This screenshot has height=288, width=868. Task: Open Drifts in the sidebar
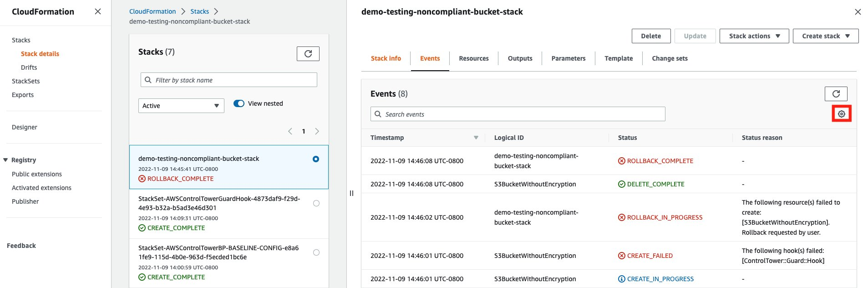click(x=29, y=67)
